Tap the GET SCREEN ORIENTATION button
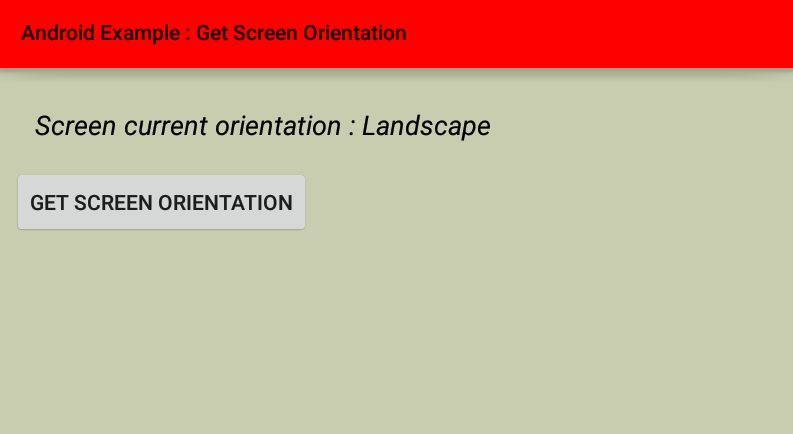The width and height of the screenshot is (793, 434). (x=161, y=202)
